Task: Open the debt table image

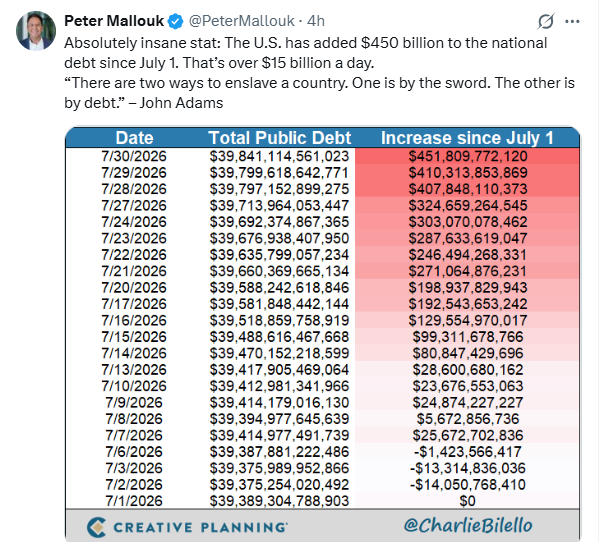Action: 323,334
